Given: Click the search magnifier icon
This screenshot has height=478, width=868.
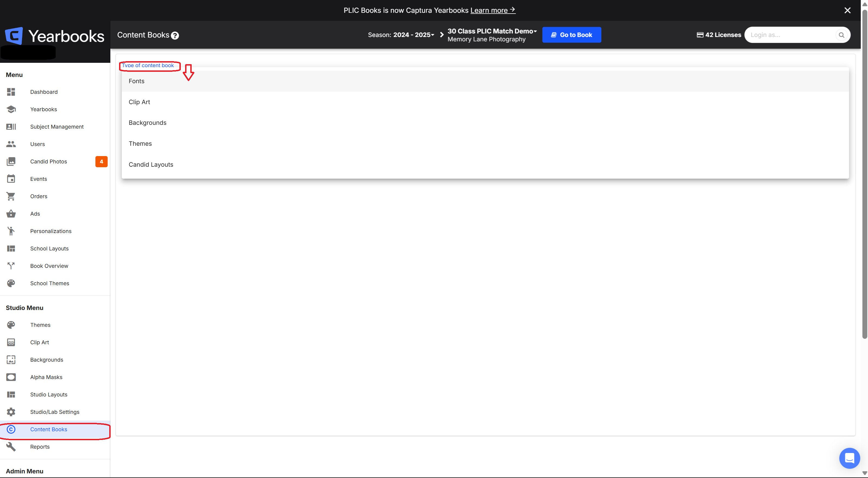Looking at the screenshot, I should [841, 35].
